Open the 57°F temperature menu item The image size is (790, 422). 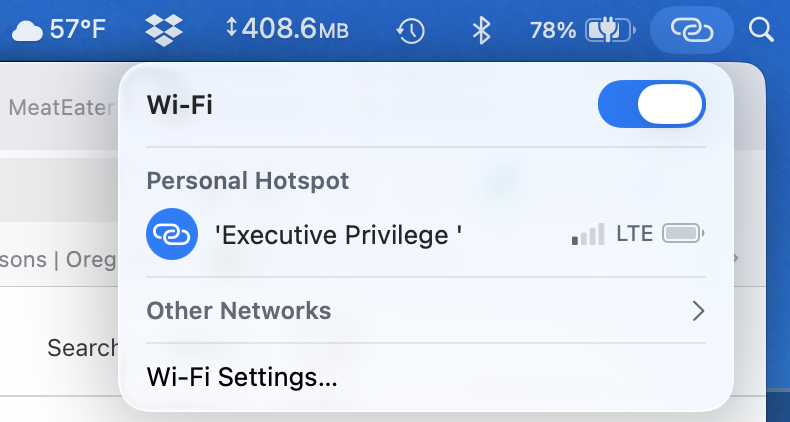click(x=78, y=30)
